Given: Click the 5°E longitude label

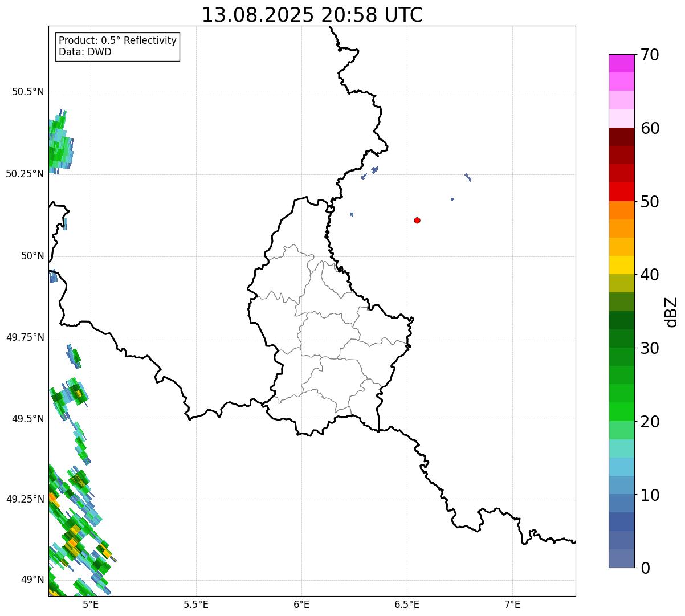Looking at the screenshot, I should pos(91,604).
